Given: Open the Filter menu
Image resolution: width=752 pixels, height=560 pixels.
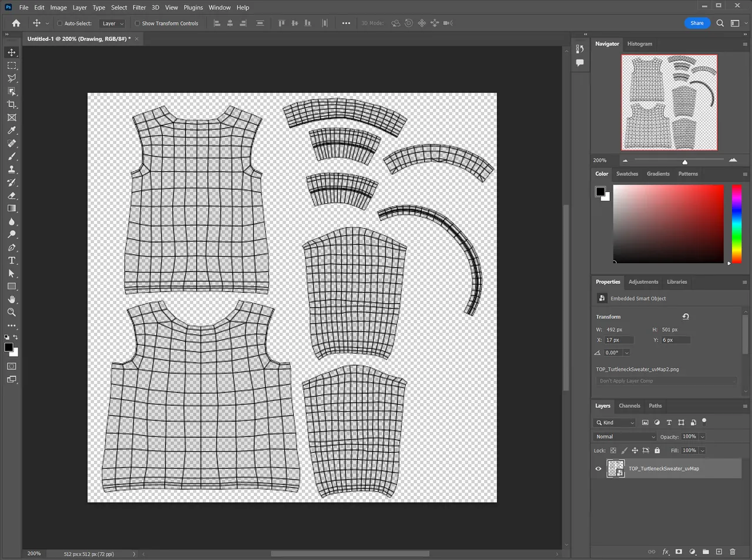Looking at the screenshot, I should pyautogui.click(x=139, y=7).
